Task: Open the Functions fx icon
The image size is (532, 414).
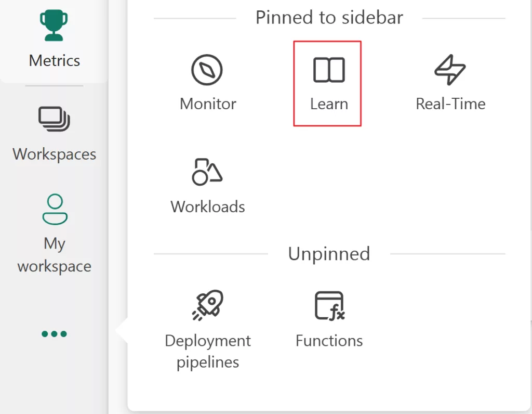Action: point(329,306)
